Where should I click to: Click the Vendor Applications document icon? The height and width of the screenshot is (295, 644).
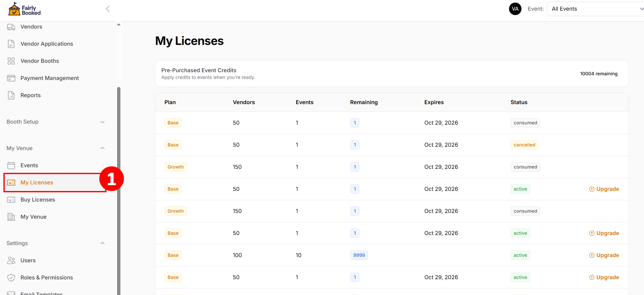click(11, 44)
